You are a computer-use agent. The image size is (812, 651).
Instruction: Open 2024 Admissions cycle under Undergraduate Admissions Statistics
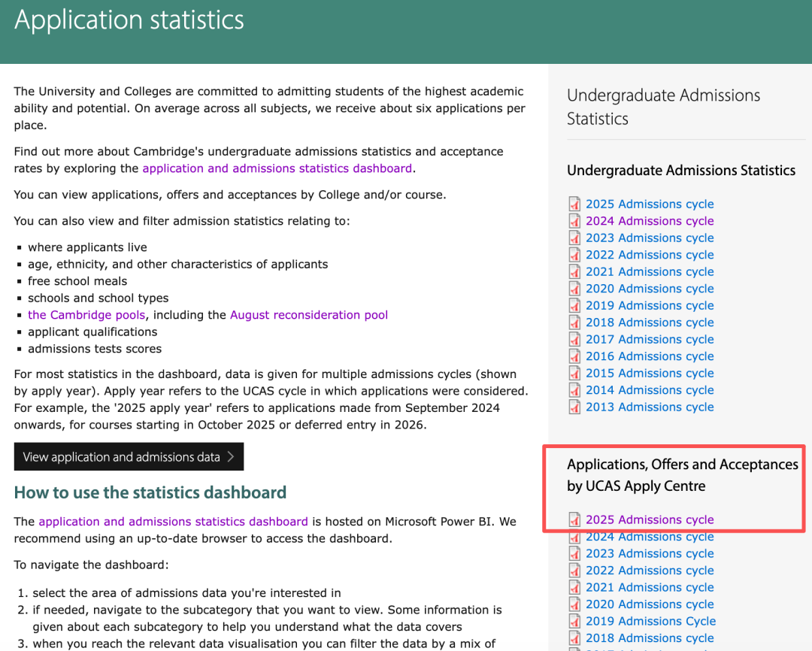point(650,221)
